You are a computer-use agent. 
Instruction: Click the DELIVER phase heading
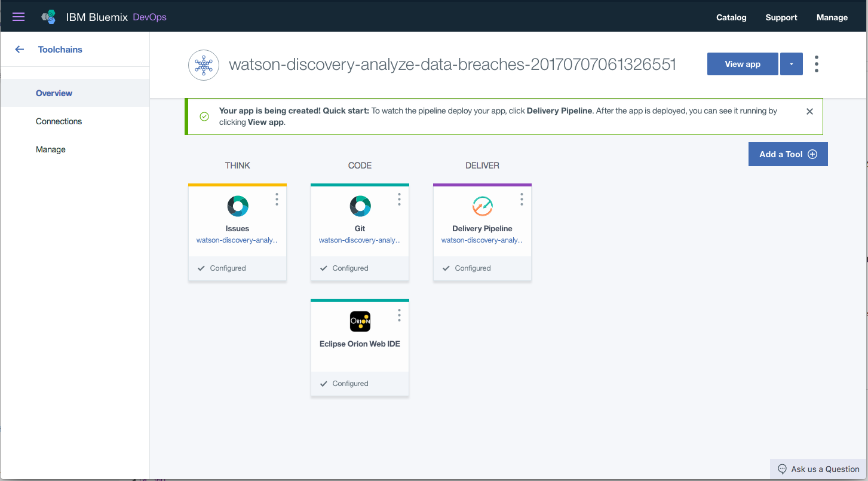[483, 166]
